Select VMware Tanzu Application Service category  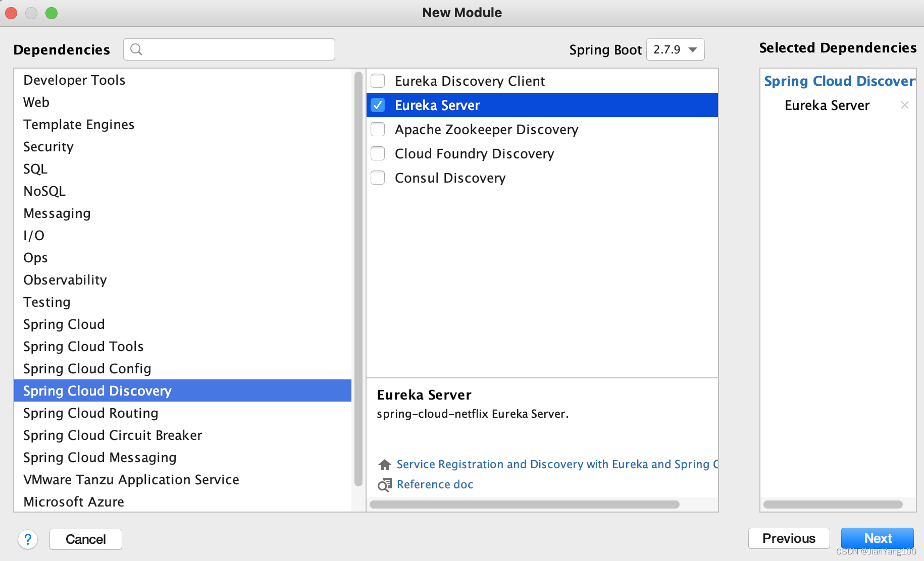point(182,479)
